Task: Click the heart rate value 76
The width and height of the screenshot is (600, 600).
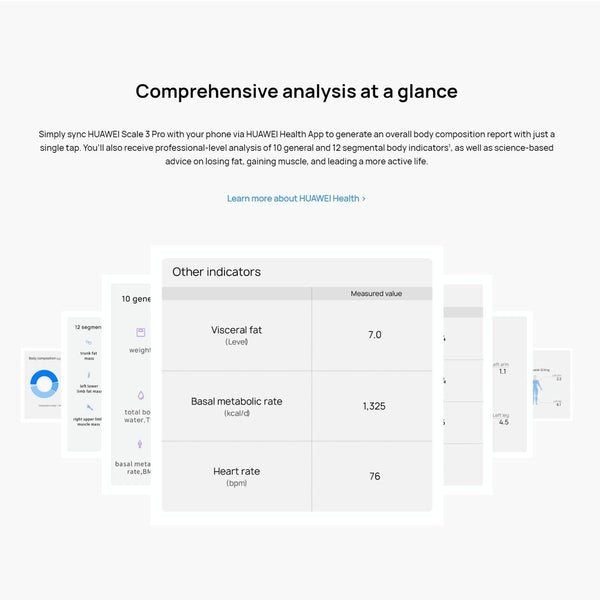Action: click(x=374, y=476)
